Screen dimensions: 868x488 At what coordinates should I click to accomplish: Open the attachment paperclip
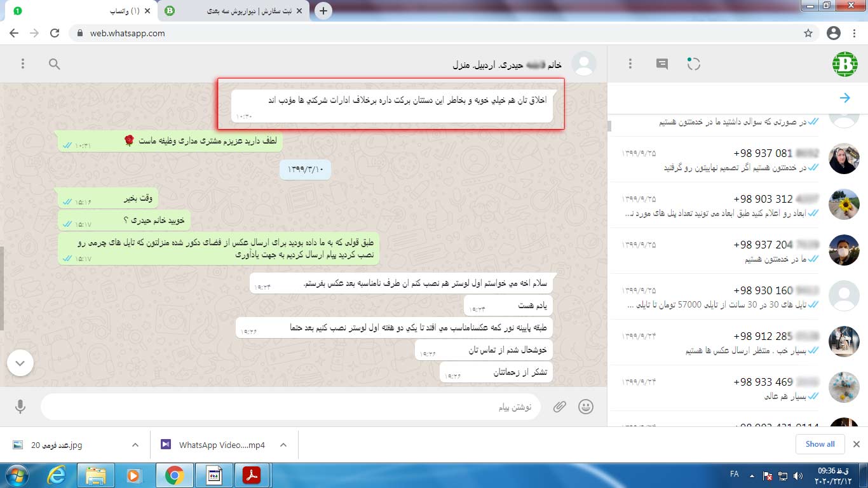[559, 407]
